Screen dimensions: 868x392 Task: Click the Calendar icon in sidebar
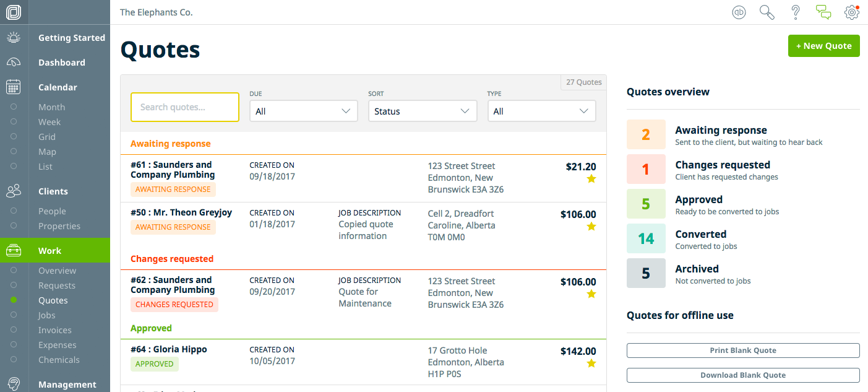(14, 87)
